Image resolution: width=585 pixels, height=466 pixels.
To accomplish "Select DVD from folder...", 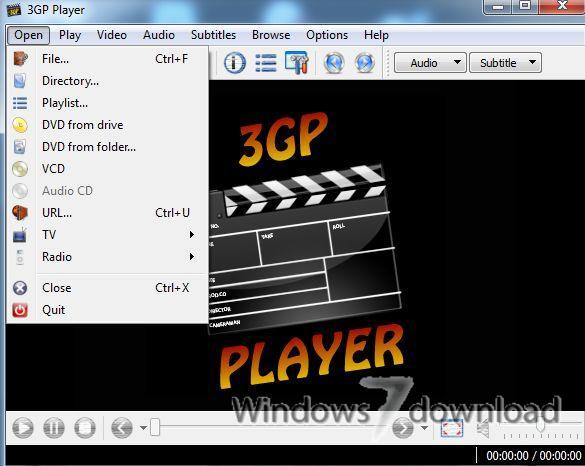I will (107, 147).
